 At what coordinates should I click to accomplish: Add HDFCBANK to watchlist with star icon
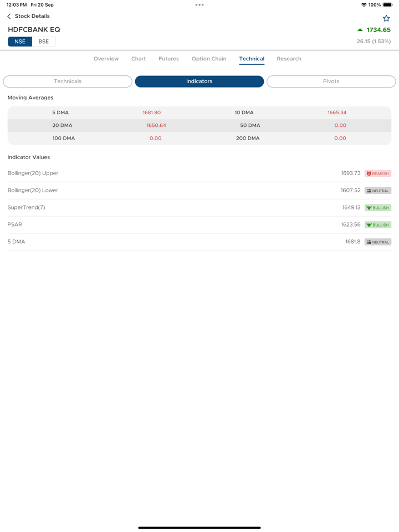coord(386,18)
